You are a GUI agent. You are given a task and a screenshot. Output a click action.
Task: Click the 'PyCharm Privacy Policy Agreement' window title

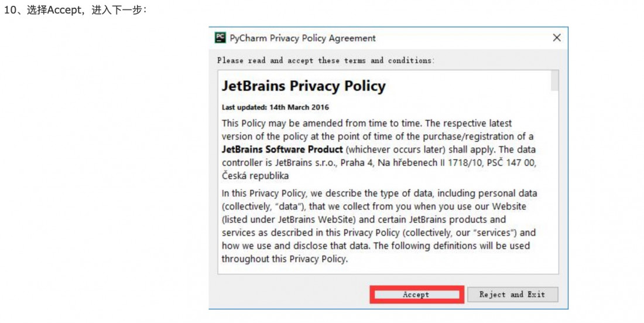tap(303, 38)
